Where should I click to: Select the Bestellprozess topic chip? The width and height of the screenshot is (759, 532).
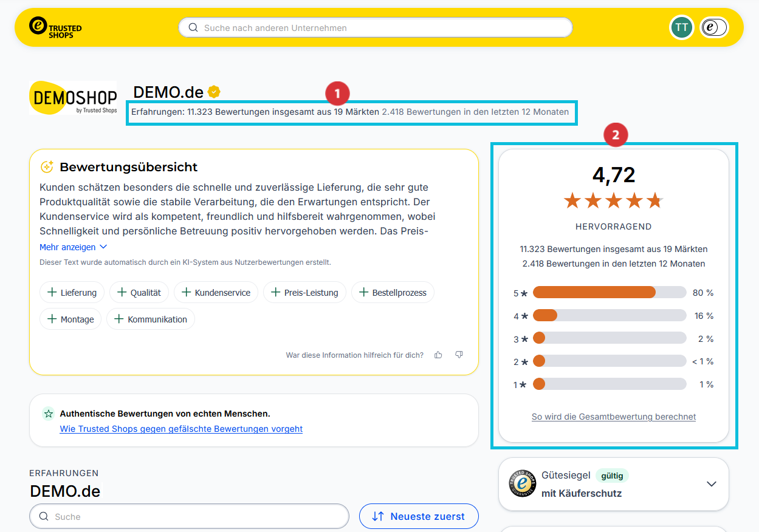(393, 292)
